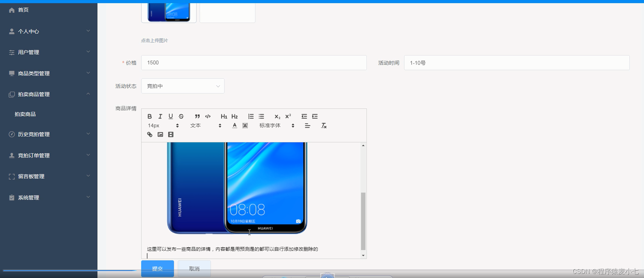This screenshot has height=278, width=644.
Task: Expand the 系统管理 menu
Action: [49, 198]
